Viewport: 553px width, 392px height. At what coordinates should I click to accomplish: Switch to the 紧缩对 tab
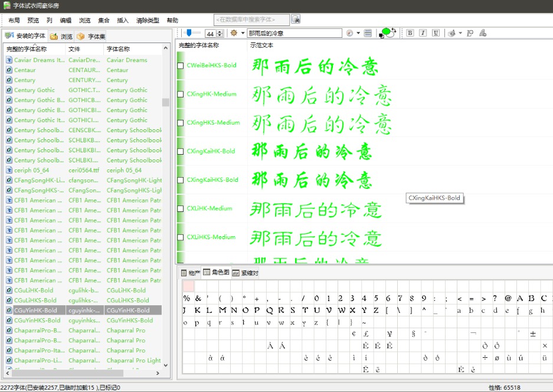point(245,273)
